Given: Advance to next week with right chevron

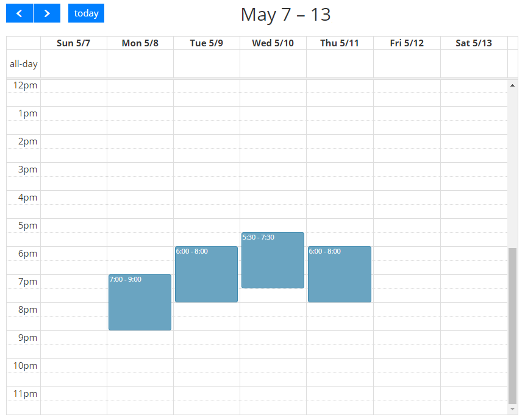Looking at the screenshot, I should click(47, 13).
